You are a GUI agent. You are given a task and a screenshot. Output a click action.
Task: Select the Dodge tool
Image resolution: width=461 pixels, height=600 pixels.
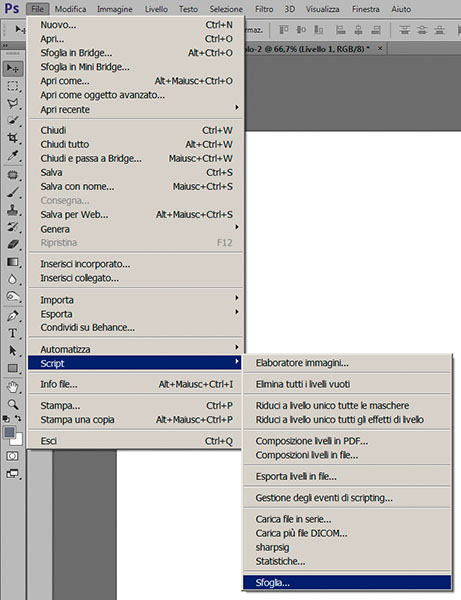[13, 297]
